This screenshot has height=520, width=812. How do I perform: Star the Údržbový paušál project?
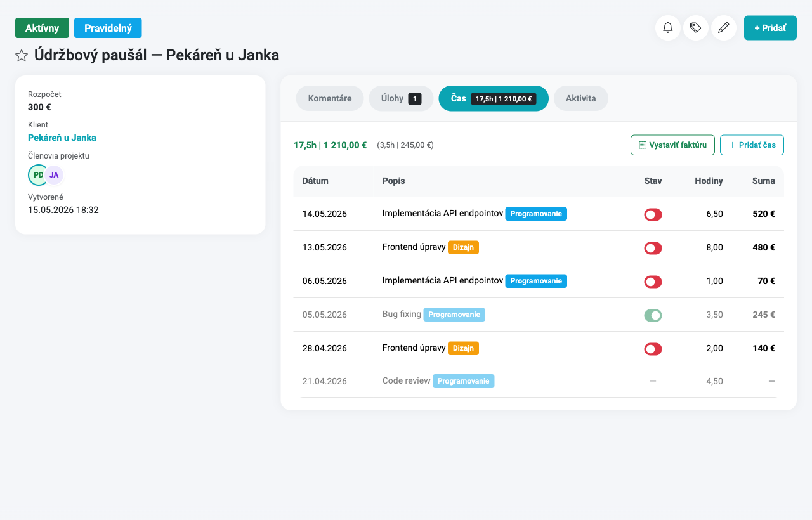click(22, 56)
